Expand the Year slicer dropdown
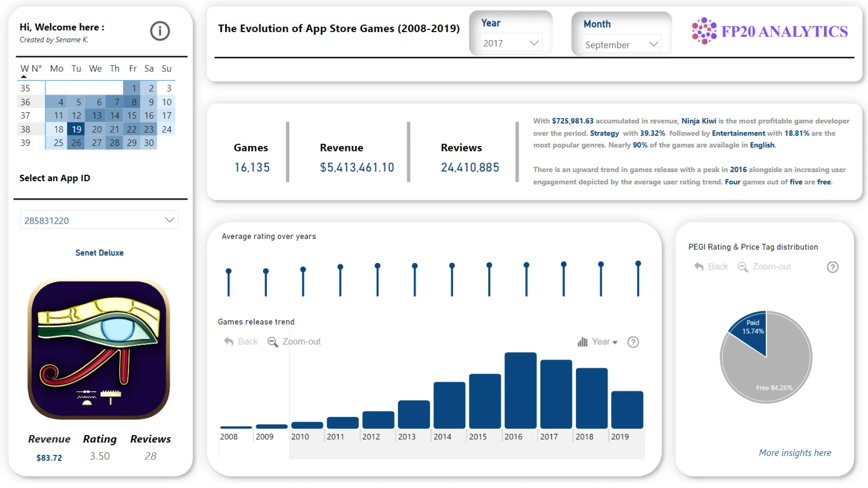Screen dimensions: 868x488 tap(534, 43)
